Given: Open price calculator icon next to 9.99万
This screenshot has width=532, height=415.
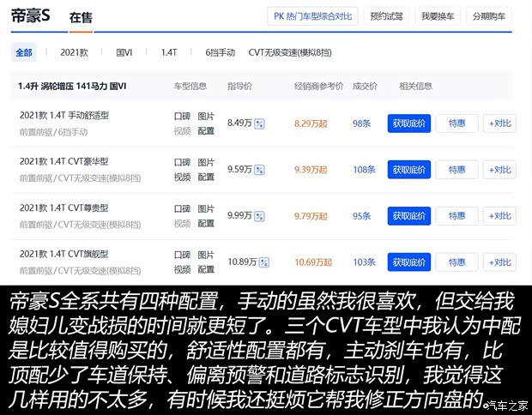Looking at the screenshot, I should (259, 216).
